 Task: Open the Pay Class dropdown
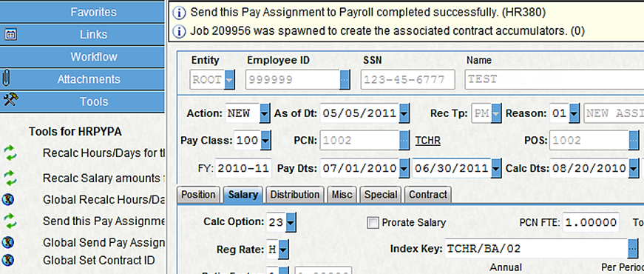265,140
